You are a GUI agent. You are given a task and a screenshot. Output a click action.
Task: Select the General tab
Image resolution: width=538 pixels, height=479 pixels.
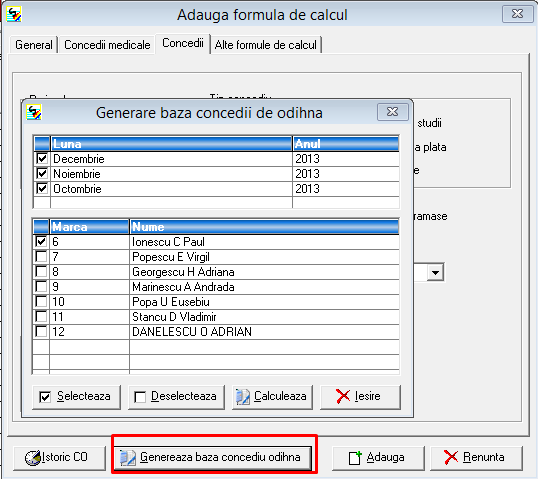click(34, 45)
